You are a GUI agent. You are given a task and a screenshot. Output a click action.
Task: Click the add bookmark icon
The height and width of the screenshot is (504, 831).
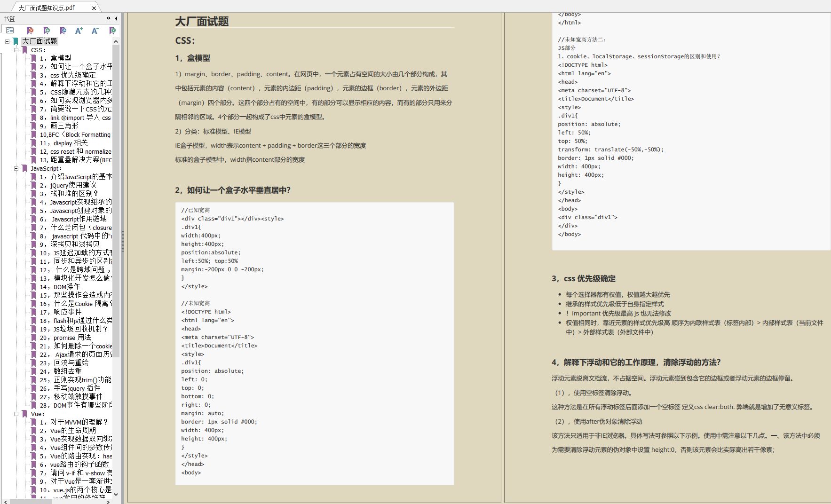47,31
